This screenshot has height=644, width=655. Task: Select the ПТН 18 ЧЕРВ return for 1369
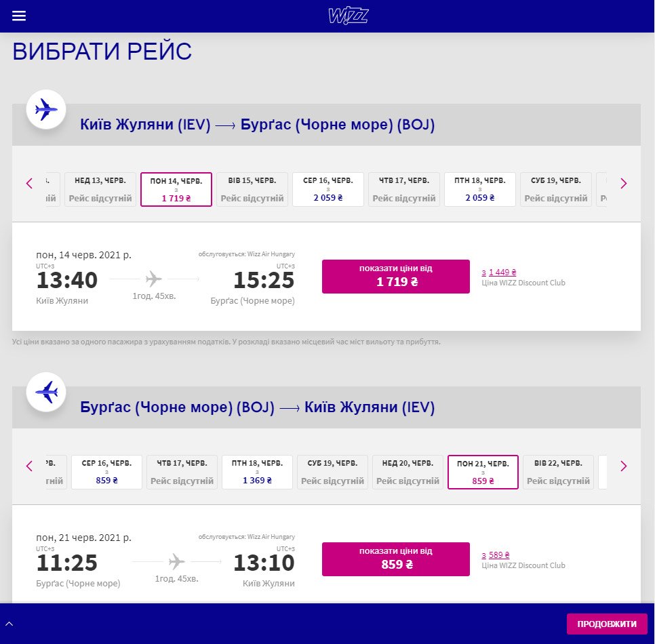click(257, 472)
